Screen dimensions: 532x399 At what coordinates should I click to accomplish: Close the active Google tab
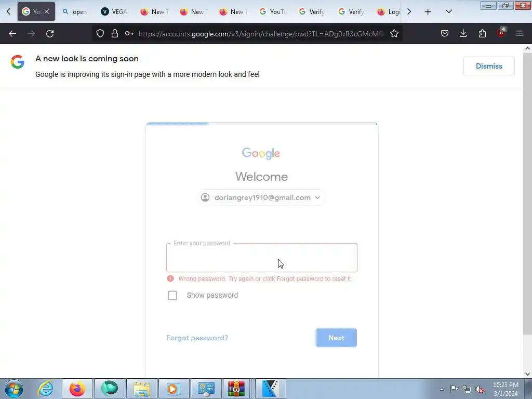47,11
